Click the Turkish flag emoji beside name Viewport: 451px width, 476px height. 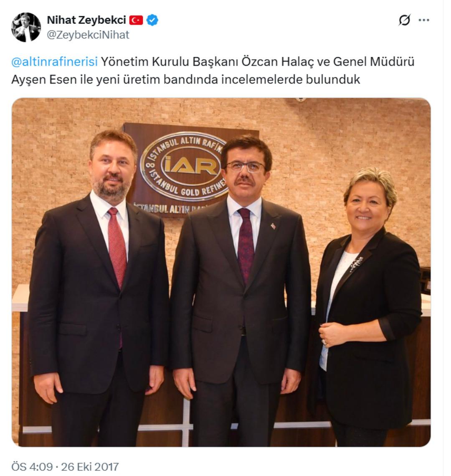136,20
